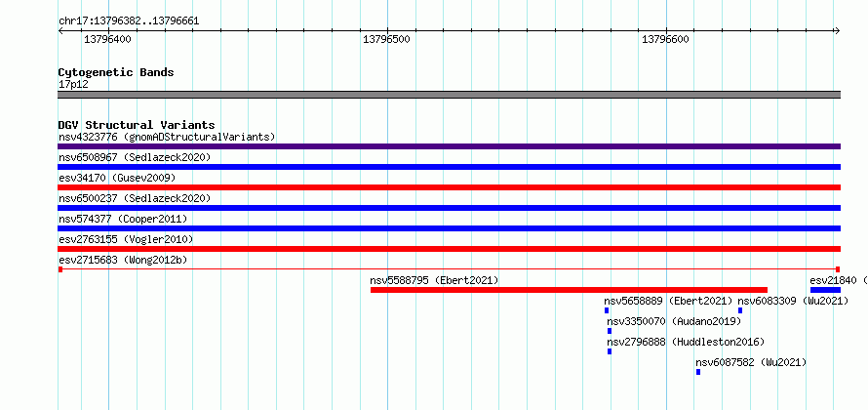Click the blue esv21840 variant bar
868x410 pixels.
coord(825,290)
